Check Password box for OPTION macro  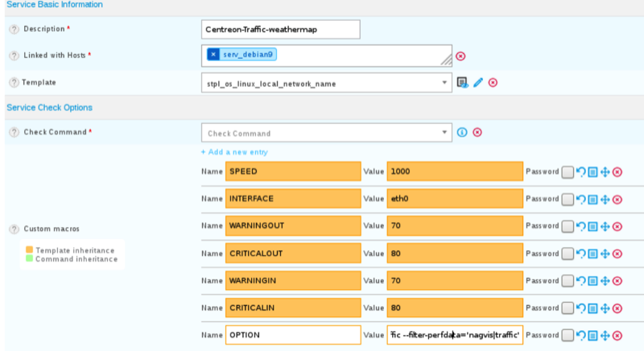coord(568,335)
